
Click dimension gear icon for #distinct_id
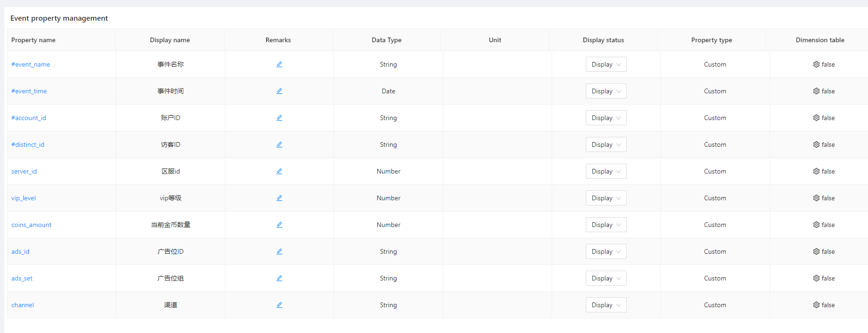816,144
